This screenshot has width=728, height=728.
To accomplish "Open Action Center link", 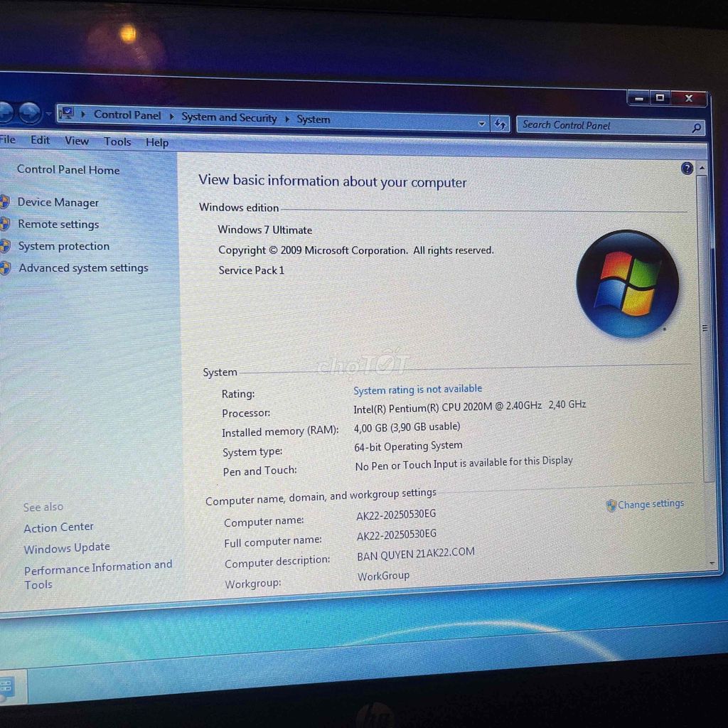I will tap(58, 528).
